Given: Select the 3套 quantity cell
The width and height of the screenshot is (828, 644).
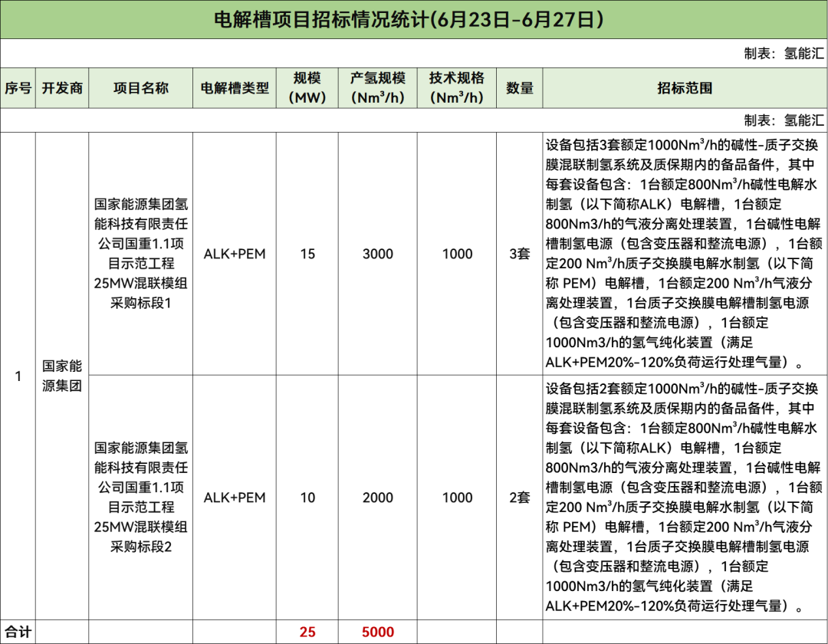Looking at the screenshot, I should [519, 254].
